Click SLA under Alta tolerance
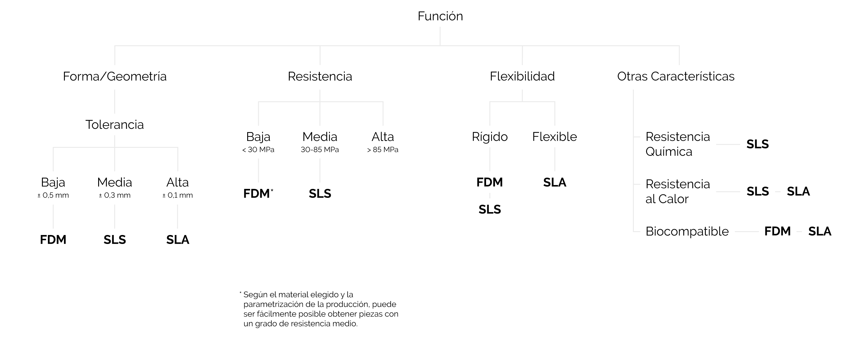The image size is (868, 343). point(178,240)
